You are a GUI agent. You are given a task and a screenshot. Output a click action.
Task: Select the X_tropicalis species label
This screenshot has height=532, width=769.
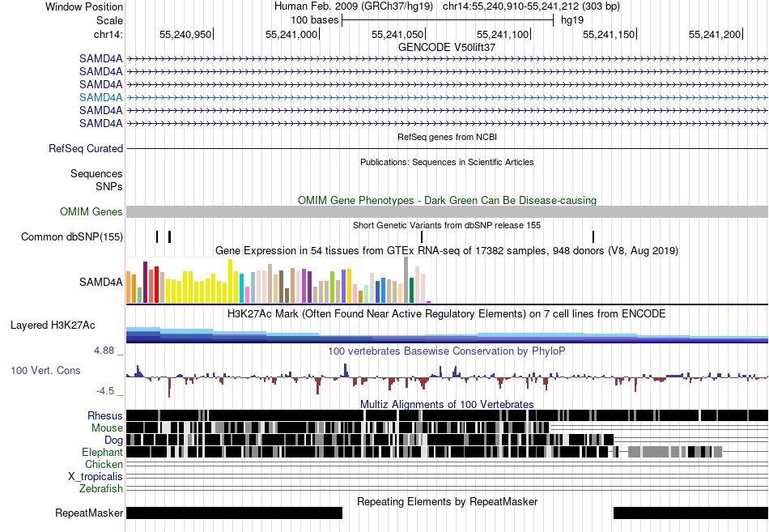tap(96, 477)
